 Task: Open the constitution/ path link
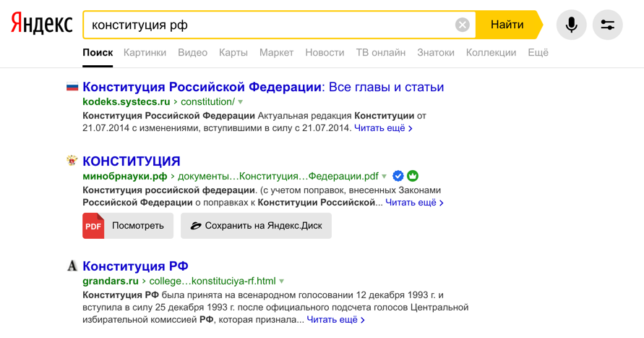(x=208, y=101)
